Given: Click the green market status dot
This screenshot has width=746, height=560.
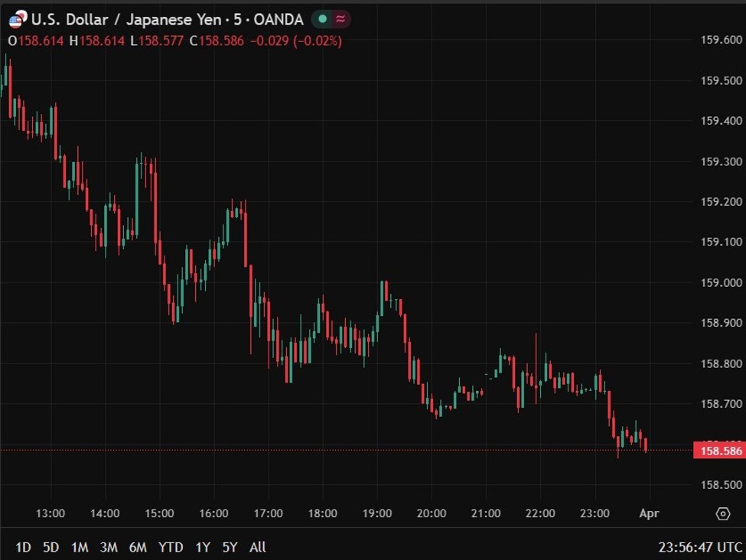Looking at the screenshot, I should (322, 19).
